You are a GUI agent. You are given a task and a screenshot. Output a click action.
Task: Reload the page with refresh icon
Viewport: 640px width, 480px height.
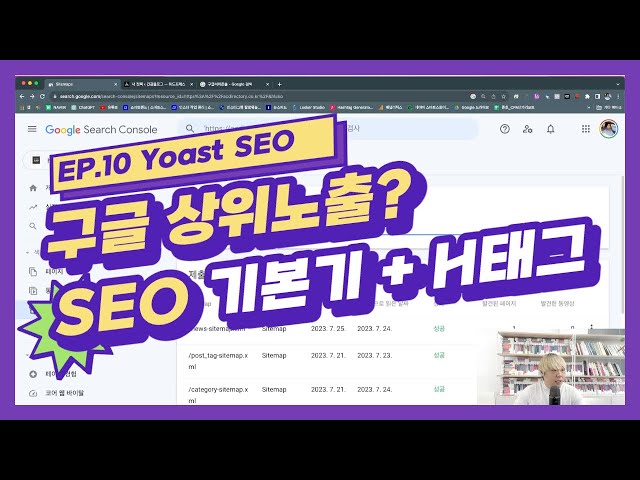pyautogui.click(x=42, y=96)
